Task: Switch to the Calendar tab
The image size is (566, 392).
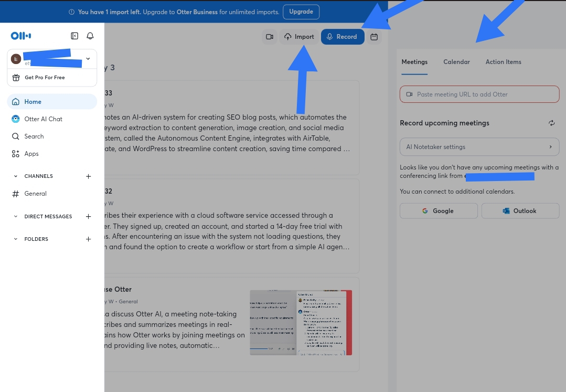Action: (x=456, y=62)
